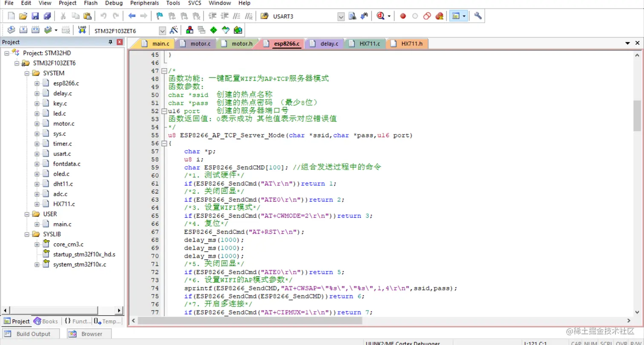Open the Flash menu
The height and width of the screenshot is (345, 644).
click(90, 3)
